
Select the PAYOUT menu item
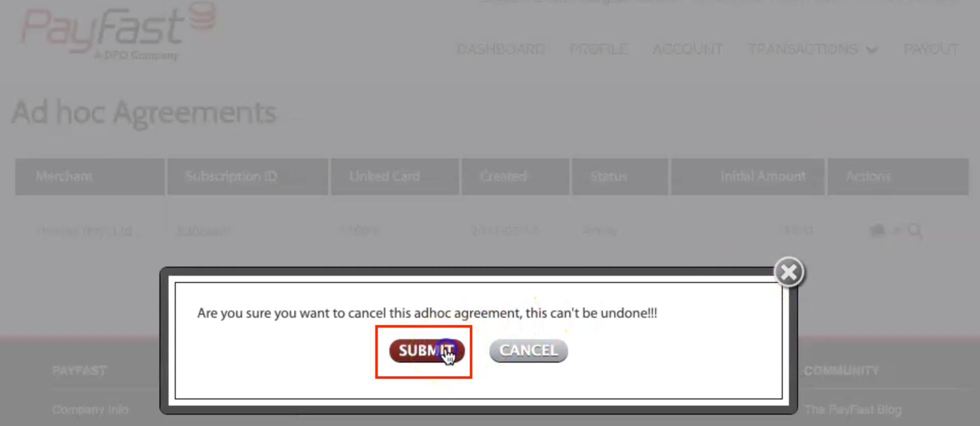(930, 49)
